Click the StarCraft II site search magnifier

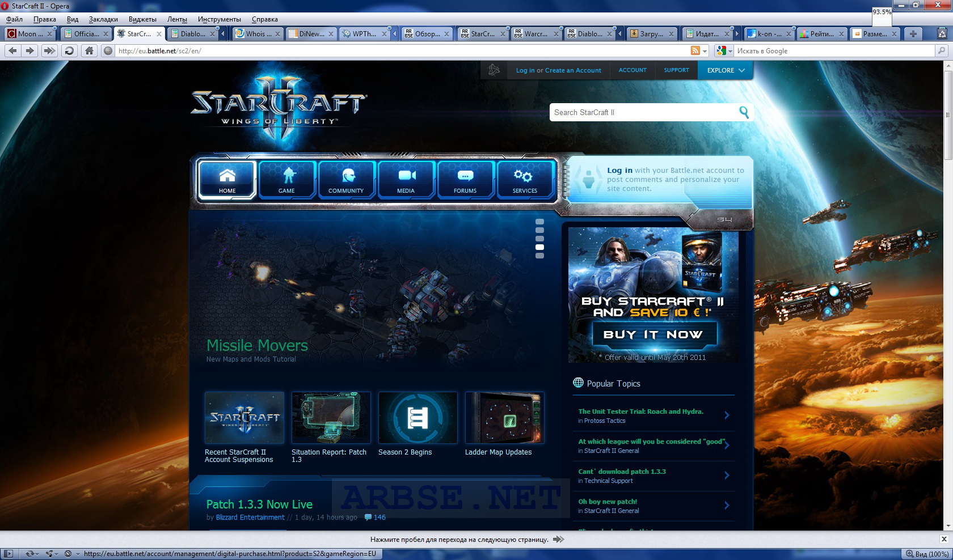pyautogui.click(x=744, y=112)
